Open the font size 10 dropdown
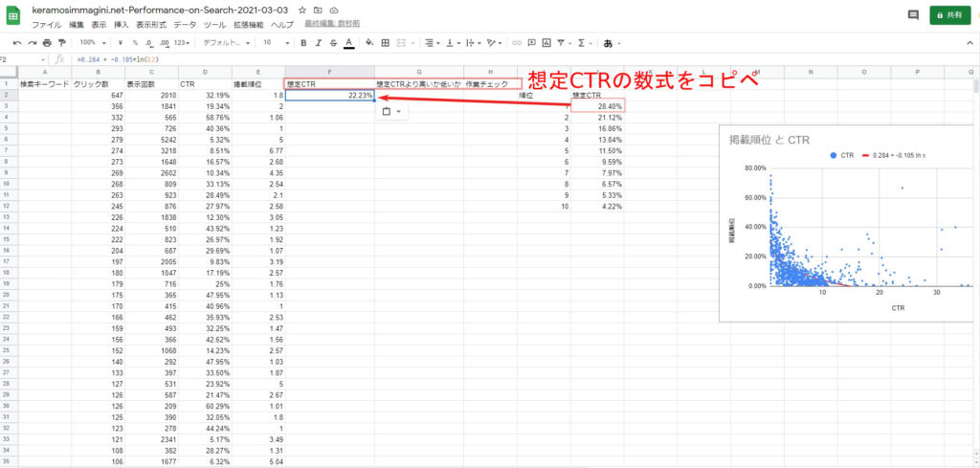980x468 pixels. coord(277,43)
